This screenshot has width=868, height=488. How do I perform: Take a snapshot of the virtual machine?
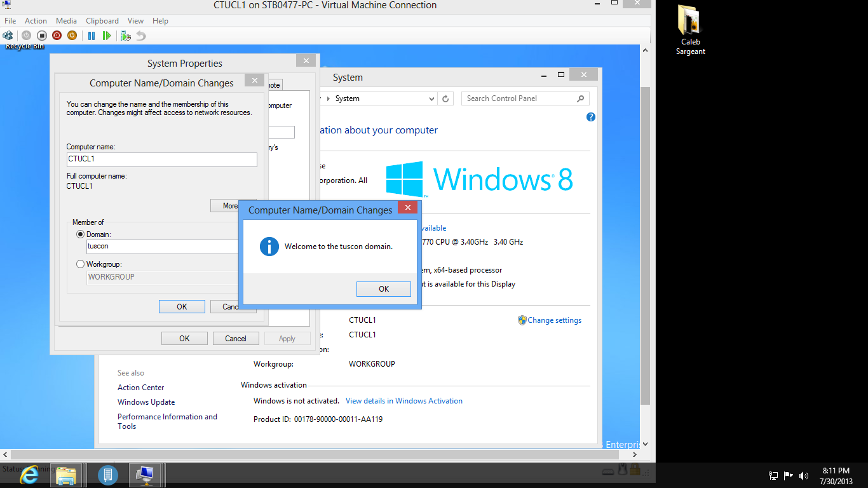pos(126,36)
